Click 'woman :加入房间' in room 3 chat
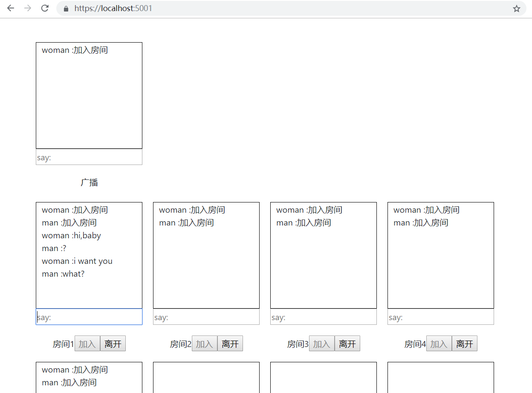Viewport: 532px width, 393px height. 309,210
